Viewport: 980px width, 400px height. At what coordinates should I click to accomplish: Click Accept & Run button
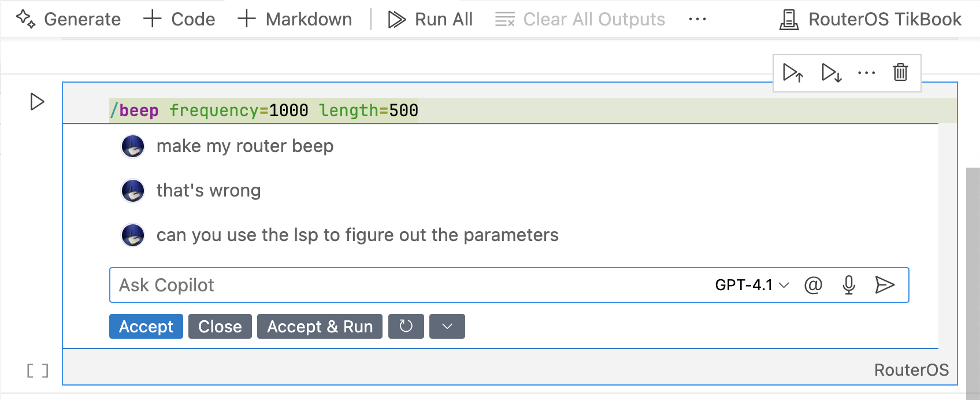pyautogui.click(x=320, y=327)
